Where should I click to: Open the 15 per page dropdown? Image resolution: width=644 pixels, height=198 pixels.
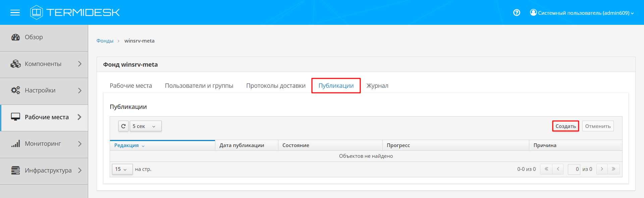click(122, 169)
